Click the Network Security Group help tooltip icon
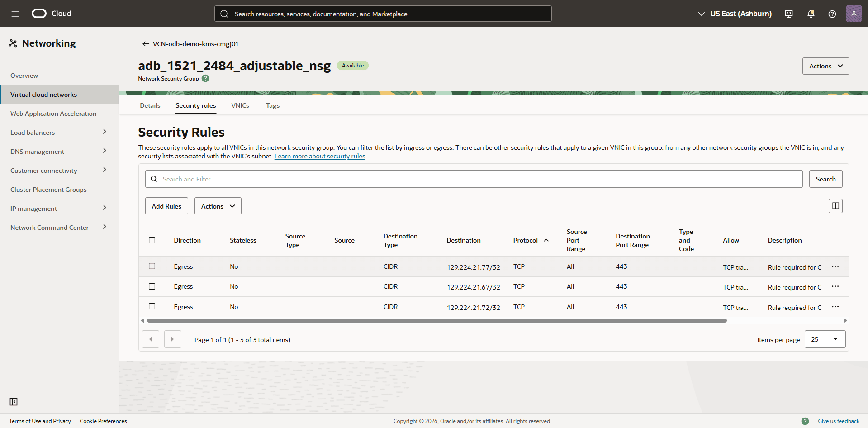Image resolution: width=868 pixels, height=428 pixels. pyautogui.click(x=205, y=78)
